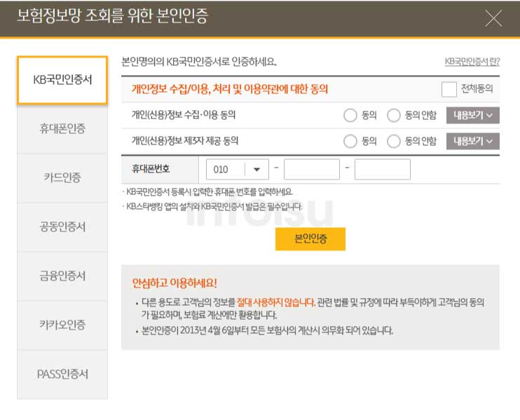520x420 pixels.
Task: Click the last phone number field
Action: click(x=383, y=170)
